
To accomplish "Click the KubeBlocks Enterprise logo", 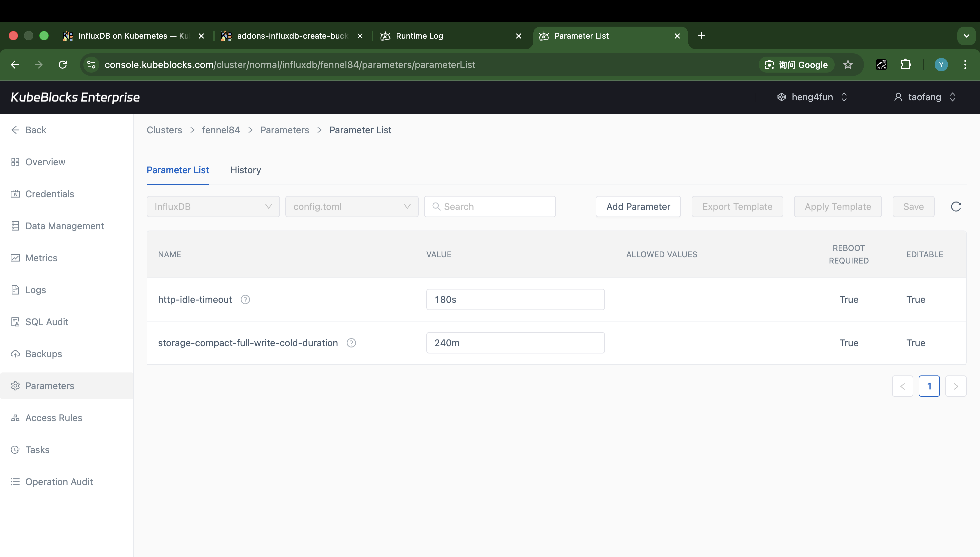I will [75, 97].
